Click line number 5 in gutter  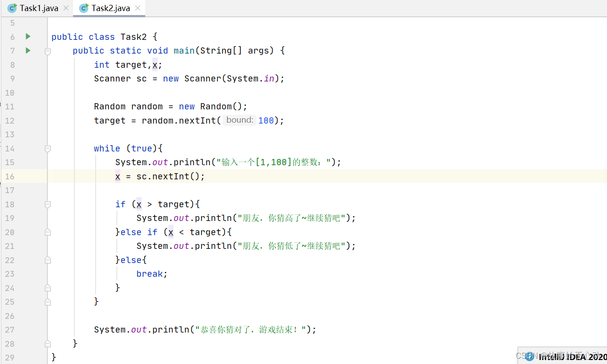[12, 23]
